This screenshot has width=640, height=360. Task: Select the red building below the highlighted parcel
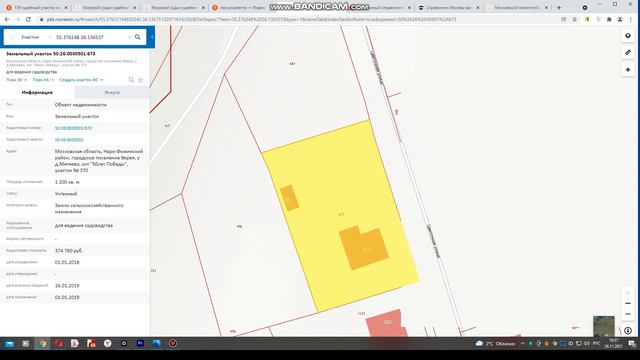[386, 324]
